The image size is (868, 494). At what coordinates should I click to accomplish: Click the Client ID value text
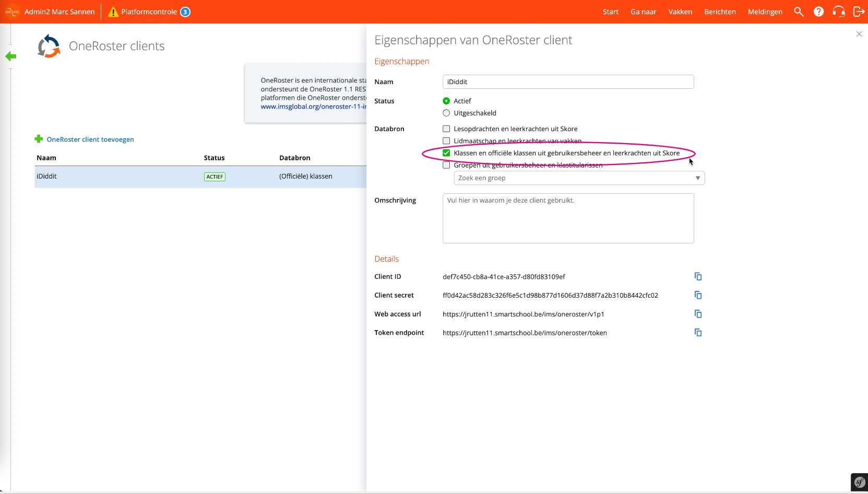click(x=504, y=277)
